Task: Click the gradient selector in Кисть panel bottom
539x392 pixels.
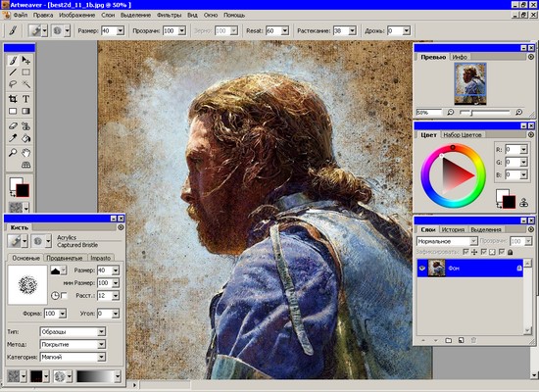Action: [99, 376]
